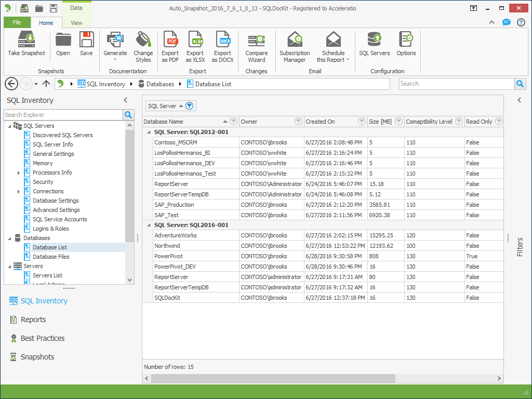Open the Options settings icon
The image size is (532, 399).
coord(406,40)
